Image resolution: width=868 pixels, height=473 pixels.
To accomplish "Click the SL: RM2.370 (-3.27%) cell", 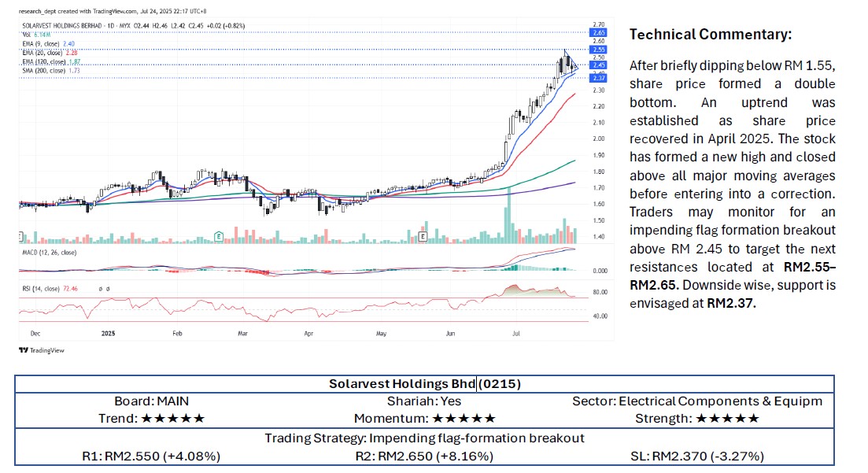I will (x=697, y=456).
